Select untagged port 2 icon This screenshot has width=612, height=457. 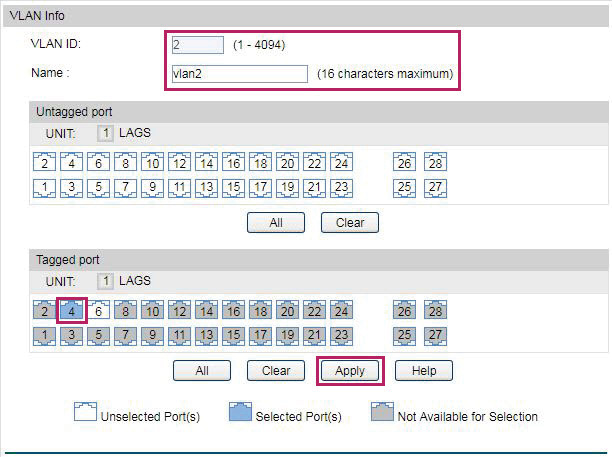click(x=44, y=162)
